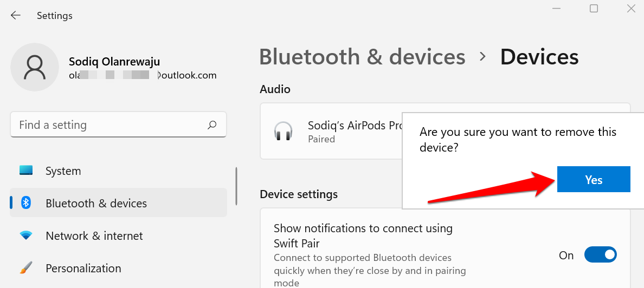
Task: Click the System monitor icon
Action: (26, 171)
